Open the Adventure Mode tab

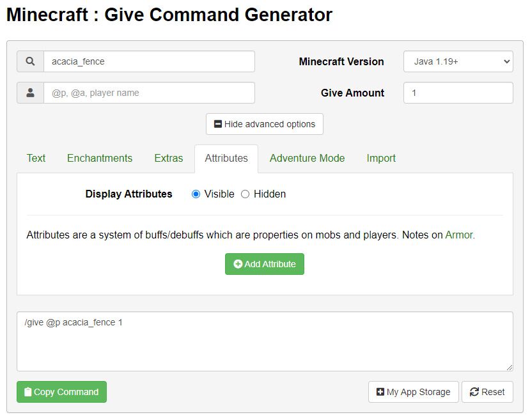(x=307, y=159)
